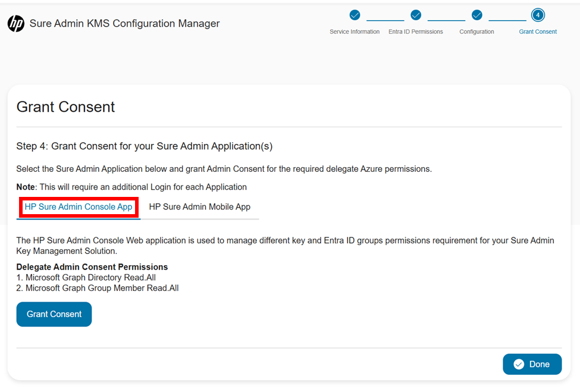580x392 pixels.
Task: Click the Step 4 instruction heading
Action: (146, 146)
